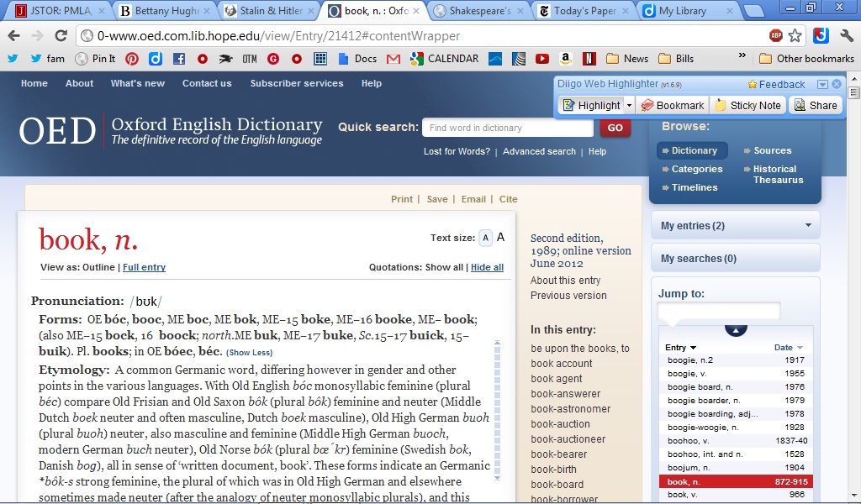Open the 'Pin It' bookmarklet
This screenshot has height=504, width=861.
96,59
